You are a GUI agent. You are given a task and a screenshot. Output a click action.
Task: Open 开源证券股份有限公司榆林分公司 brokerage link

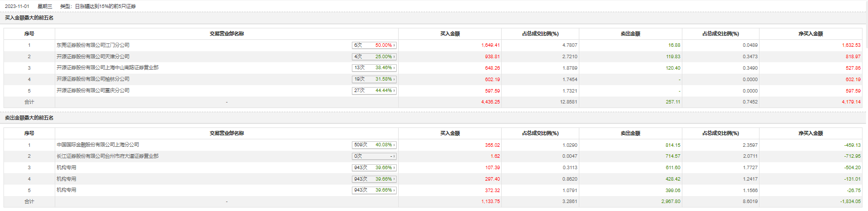click(93, 79)
